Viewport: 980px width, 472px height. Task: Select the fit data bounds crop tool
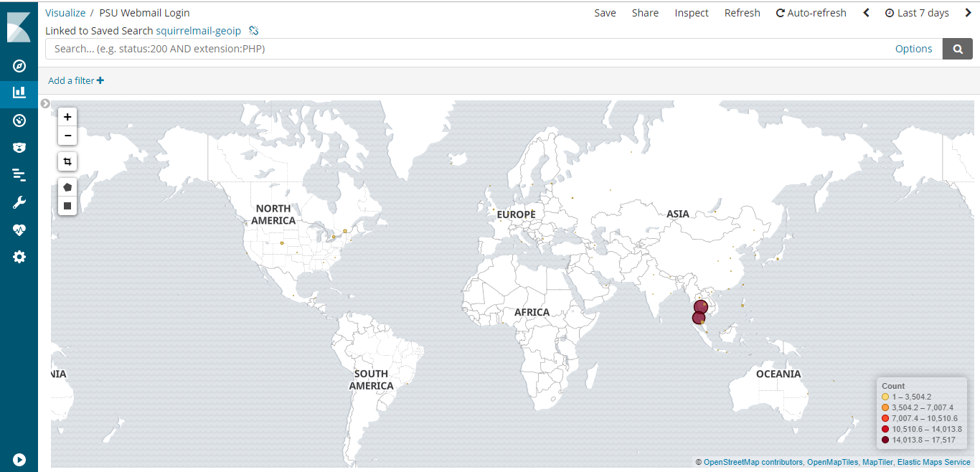point(67,162)
